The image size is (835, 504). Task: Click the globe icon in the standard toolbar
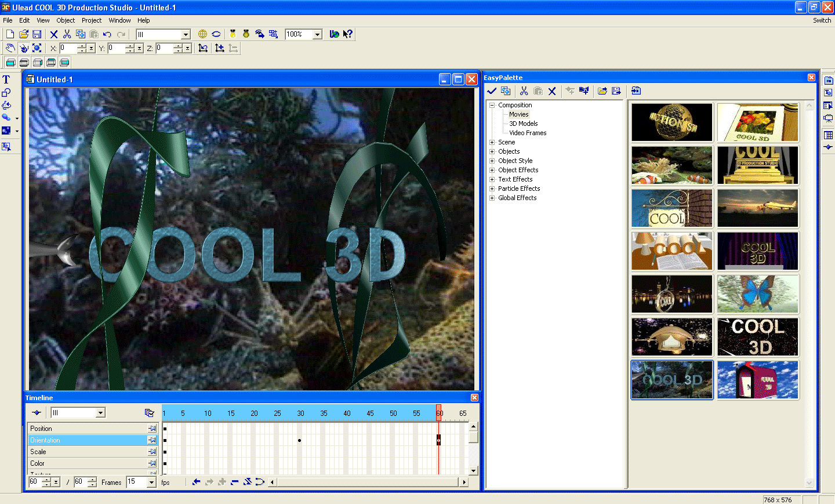click(x=202, y=34)
